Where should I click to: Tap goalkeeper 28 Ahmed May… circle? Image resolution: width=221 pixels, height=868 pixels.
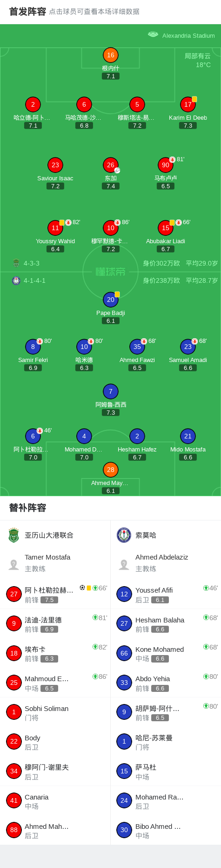pyautogui.click(x=110, y=470)
